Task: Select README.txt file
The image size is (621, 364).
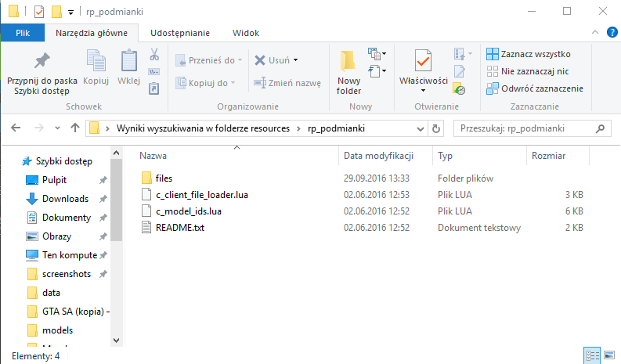Action: click(x=180, y=228)
